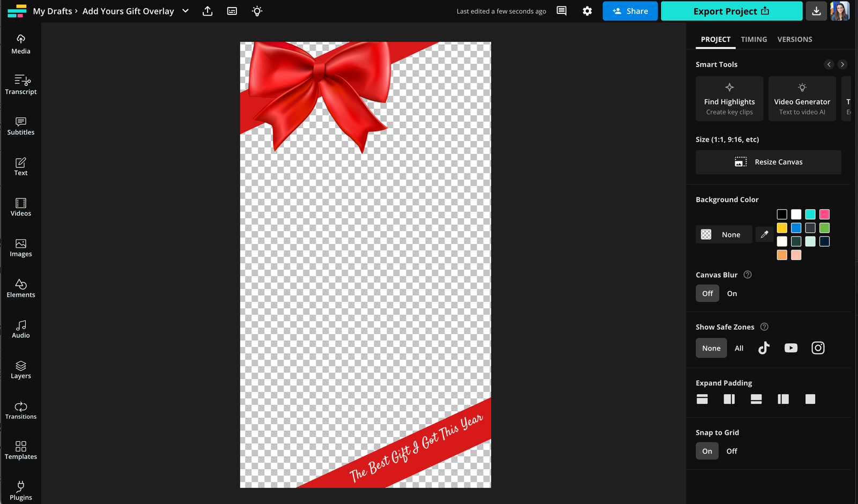Launch the Video Generator smart tool
This screenshot has height=504, width=858.
[x=802, y=99]
